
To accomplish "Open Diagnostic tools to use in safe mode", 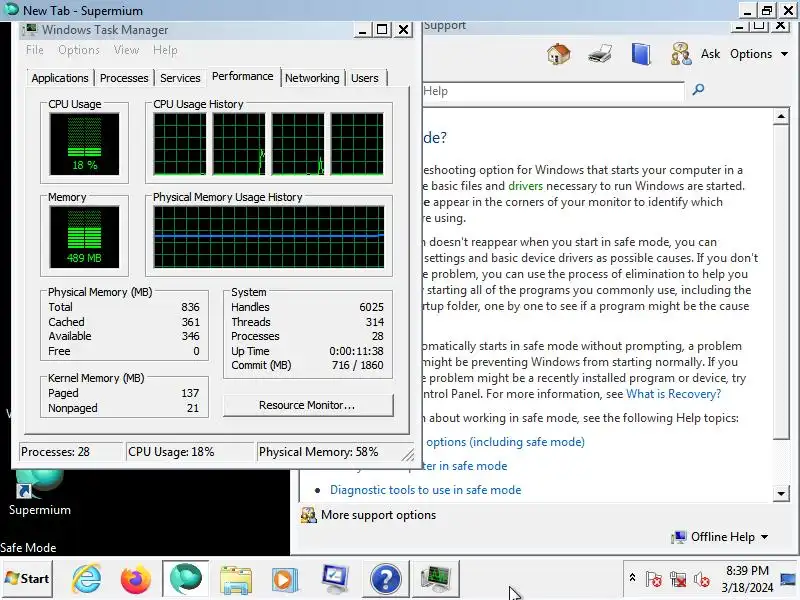I will coord(426,490).
